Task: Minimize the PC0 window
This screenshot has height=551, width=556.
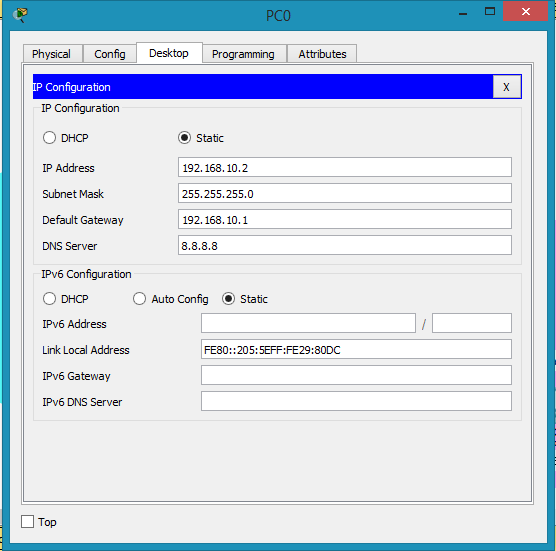Action: 463,13
